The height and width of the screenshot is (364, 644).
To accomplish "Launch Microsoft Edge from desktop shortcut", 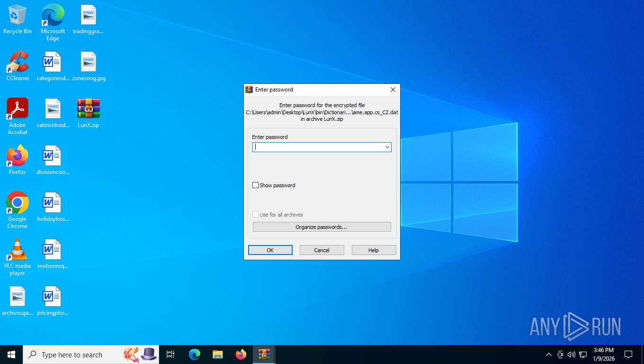I will [53, 22].
